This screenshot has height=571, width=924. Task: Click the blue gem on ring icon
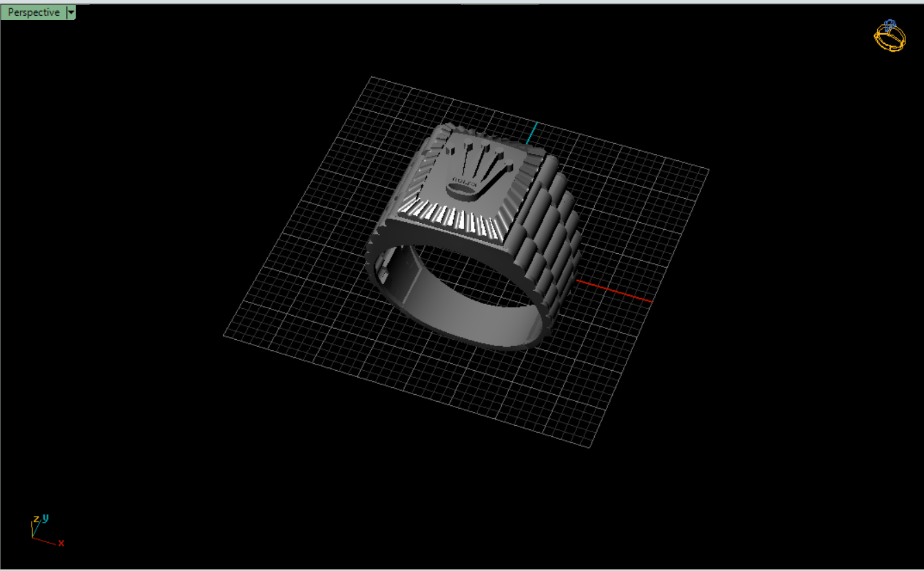[x=890, y=24]
